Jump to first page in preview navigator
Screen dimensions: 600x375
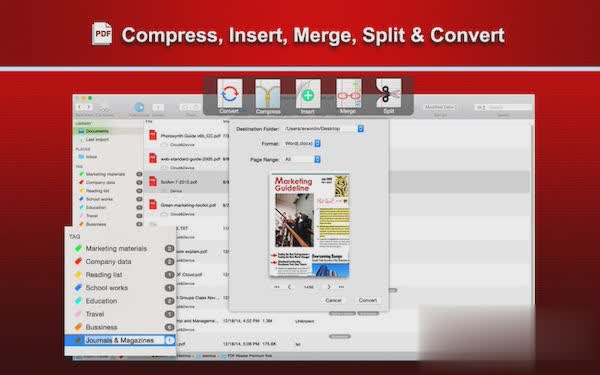tap(277, 287)
